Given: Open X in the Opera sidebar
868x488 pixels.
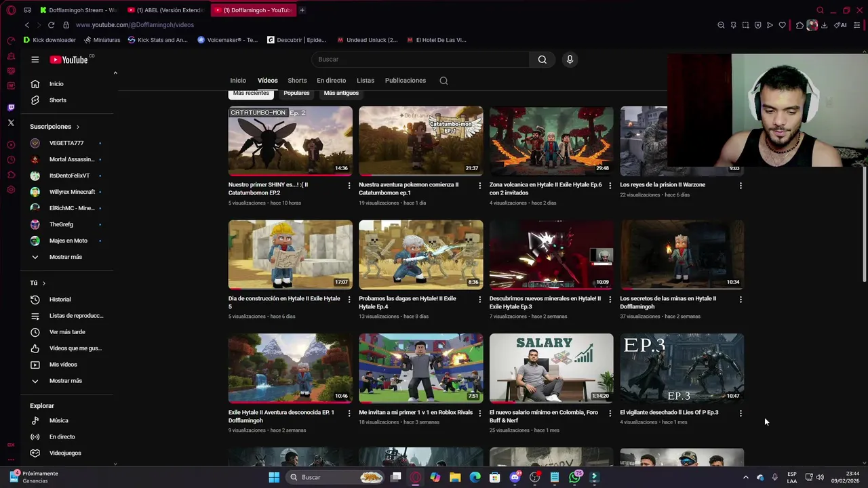Looking at the screenshot, I should pyautogui.click(x=11, y=123).
